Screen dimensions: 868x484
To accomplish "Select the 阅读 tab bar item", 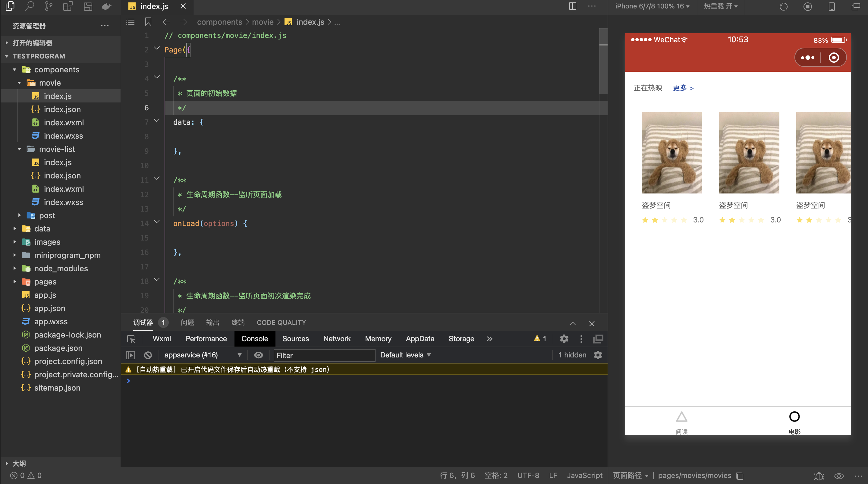I will pyautogui.click(x=681, y=423).
